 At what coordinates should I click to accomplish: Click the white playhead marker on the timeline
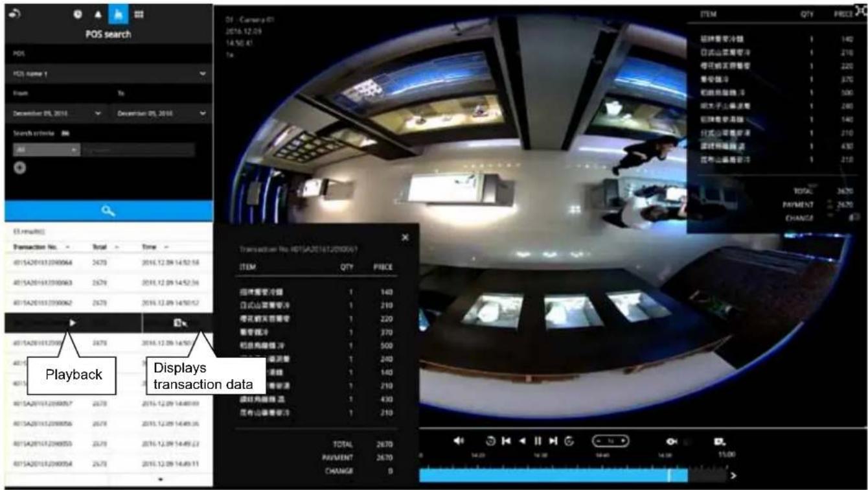coord(669,475)
